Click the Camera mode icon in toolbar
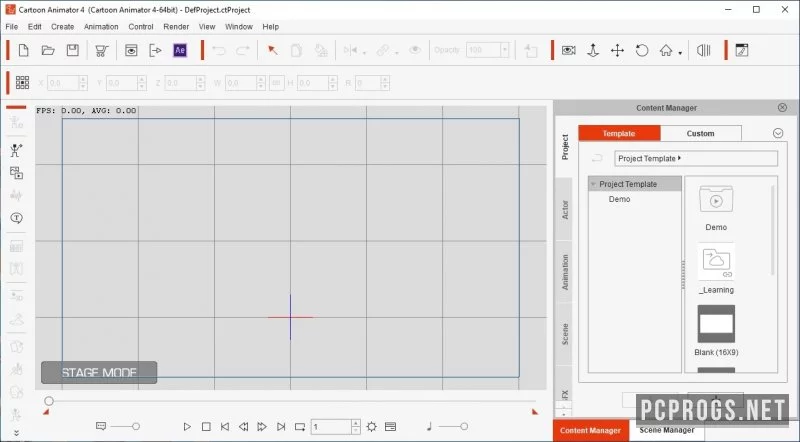The image size is (800, 442). pyautogui.click(x=568, y=50)
